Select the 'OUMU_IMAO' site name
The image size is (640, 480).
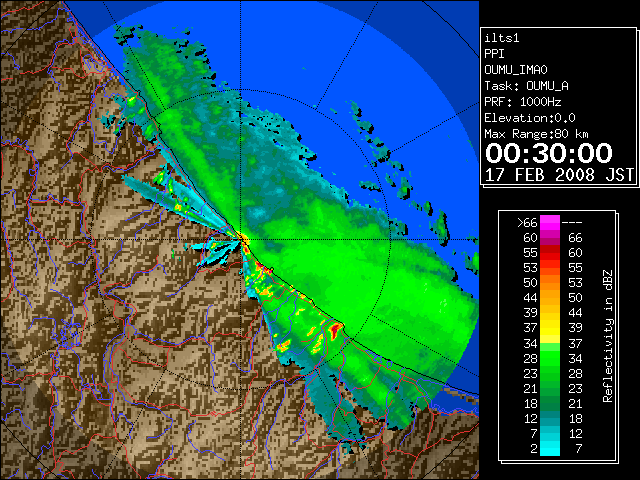point(516,70)
